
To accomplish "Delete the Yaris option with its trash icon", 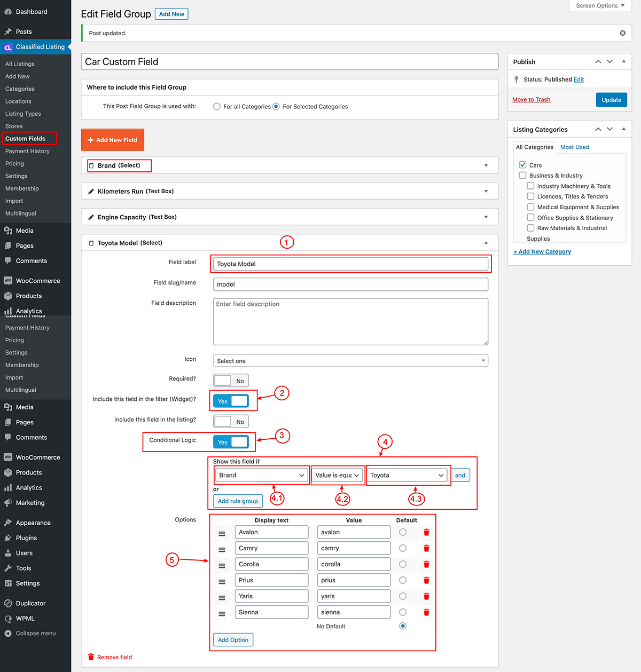I will (x=426, y=596).
